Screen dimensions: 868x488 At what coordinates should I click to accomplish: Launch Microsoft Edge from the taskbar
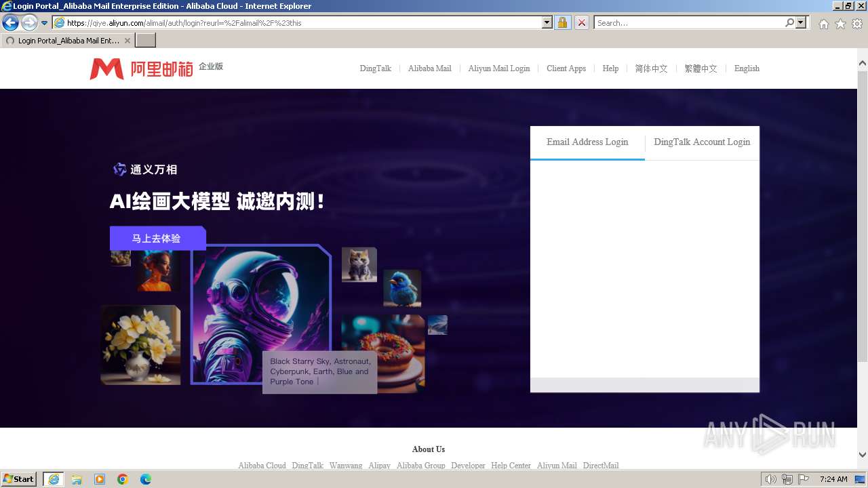146,479
